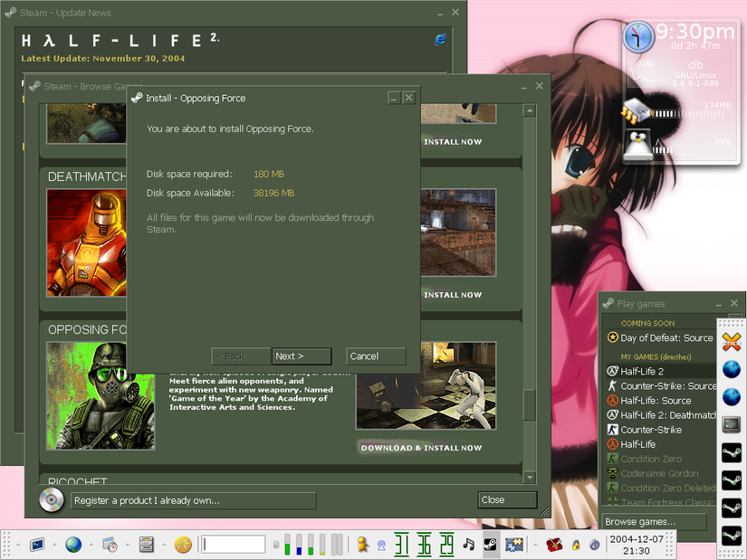Click the top Steam icon on the right launcher bar
The width and height of the screenshot is (747, 560).
pyautogui.click(x=731, y=452)
